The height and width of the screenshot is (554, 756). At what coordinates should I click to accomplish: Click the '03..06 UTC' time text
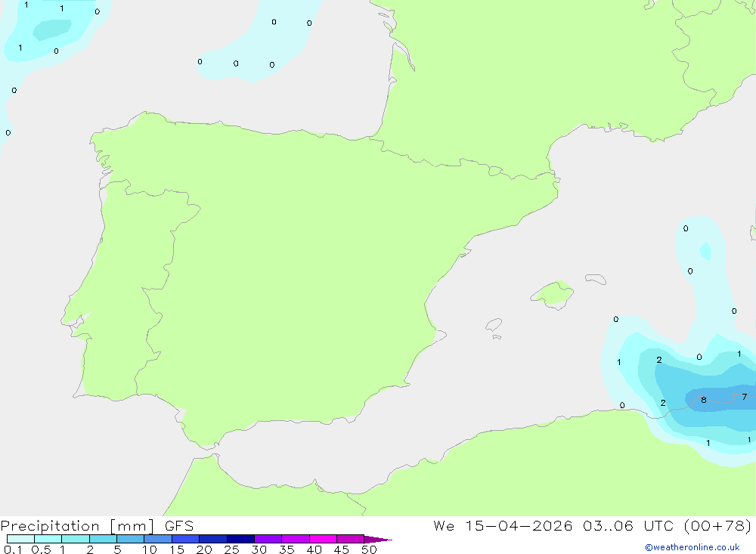(627, 526)
